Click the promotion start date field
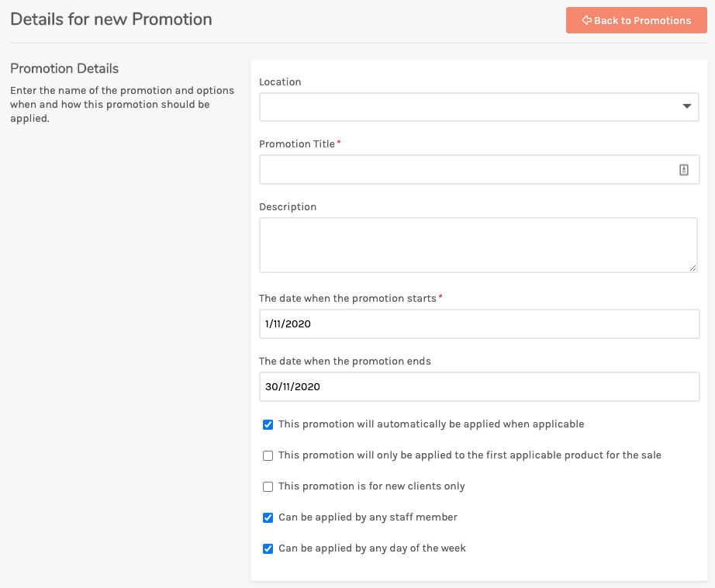 click(x=478, y=324)
